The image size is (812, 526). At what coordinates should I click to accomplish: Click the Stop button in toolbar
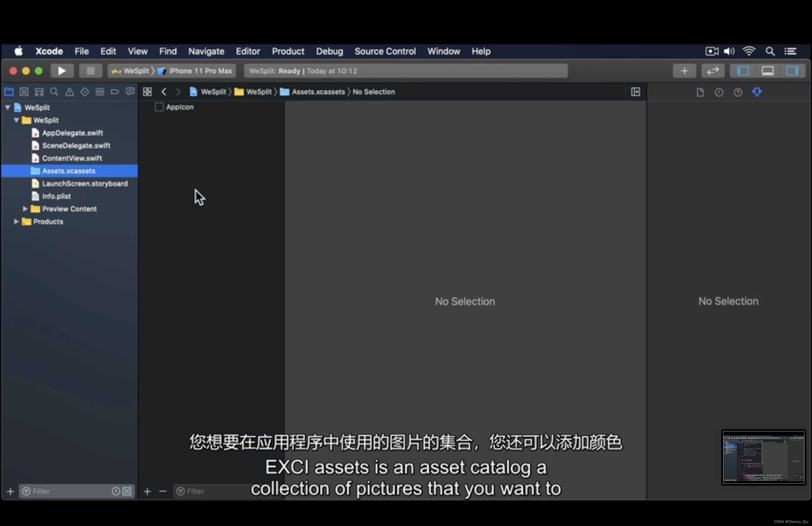(x=90, y=71)
